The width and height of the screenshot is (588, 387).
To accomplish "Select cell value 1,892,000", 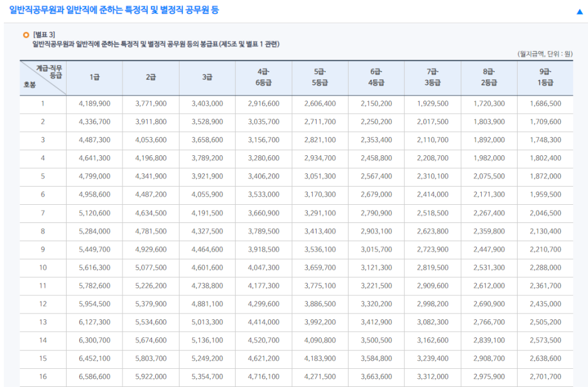I will (x=489, y=140).
